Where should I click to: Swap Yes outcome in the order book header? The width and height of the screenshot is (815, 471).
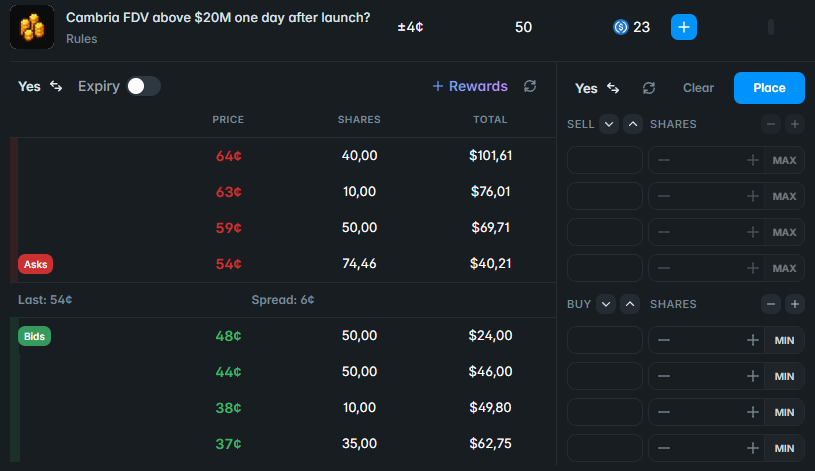(x=56, y=86)
